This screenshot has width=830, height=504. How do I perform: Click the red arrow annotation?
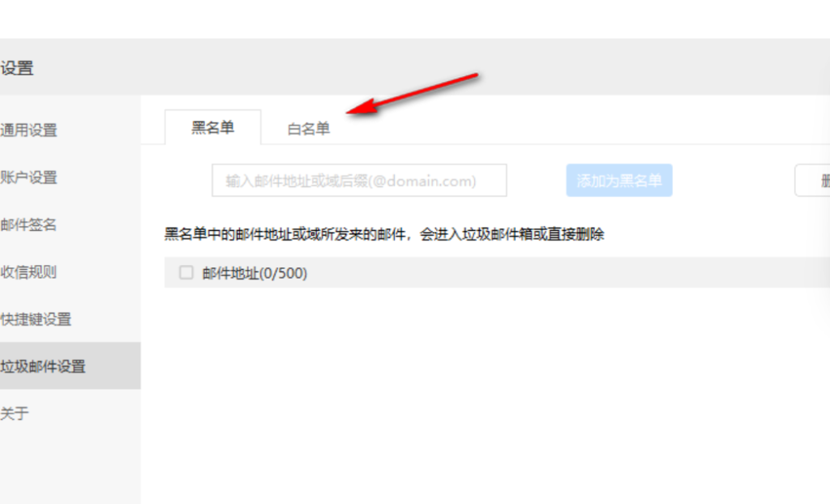413,94
